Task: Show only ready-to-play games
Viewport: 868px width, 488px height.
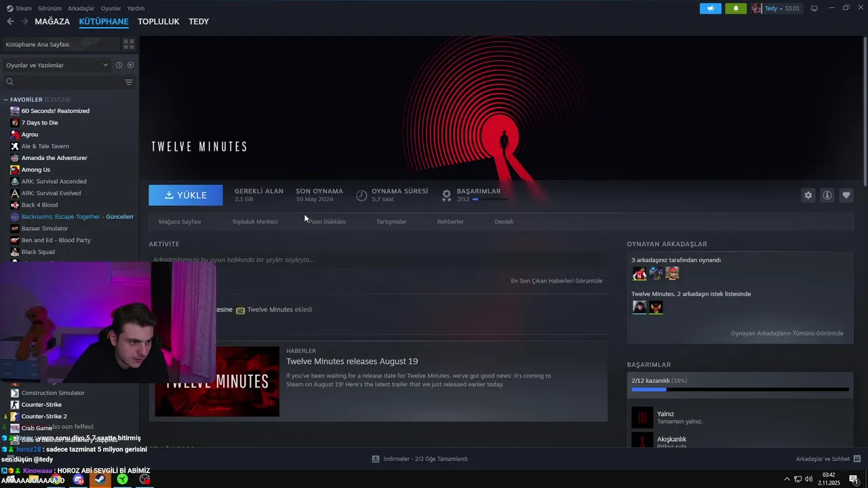Action: (131, 65)
